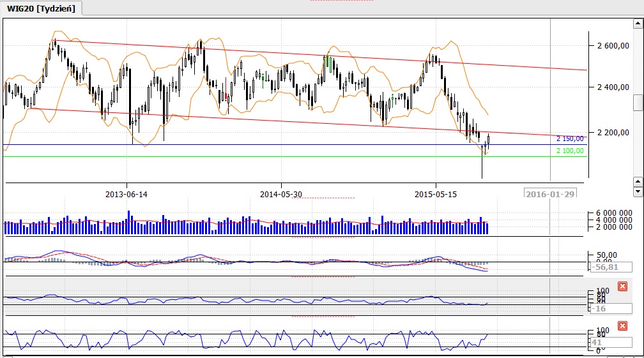This screenshot has width=644, height=358.
Task: Select the green 2 100,00 price level label
Action: coord(569,151)
